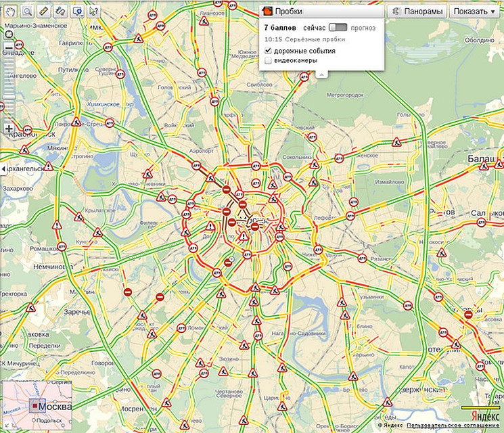Click the сейчас label
This screenshot has height=433, width=504.
(x=315, y=28)
